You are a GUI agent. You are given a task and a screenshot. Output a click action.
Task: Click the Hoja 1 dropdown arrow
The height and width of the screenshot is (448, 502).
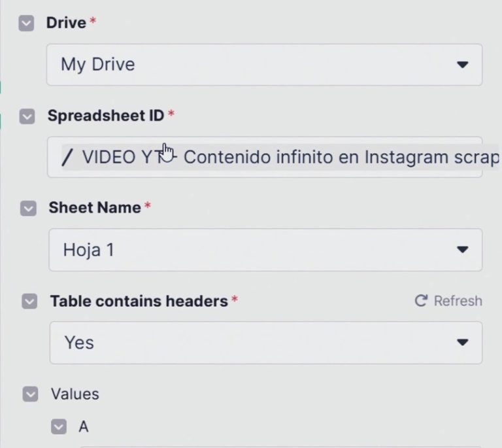pyautogui.click(x=462, y=250)
